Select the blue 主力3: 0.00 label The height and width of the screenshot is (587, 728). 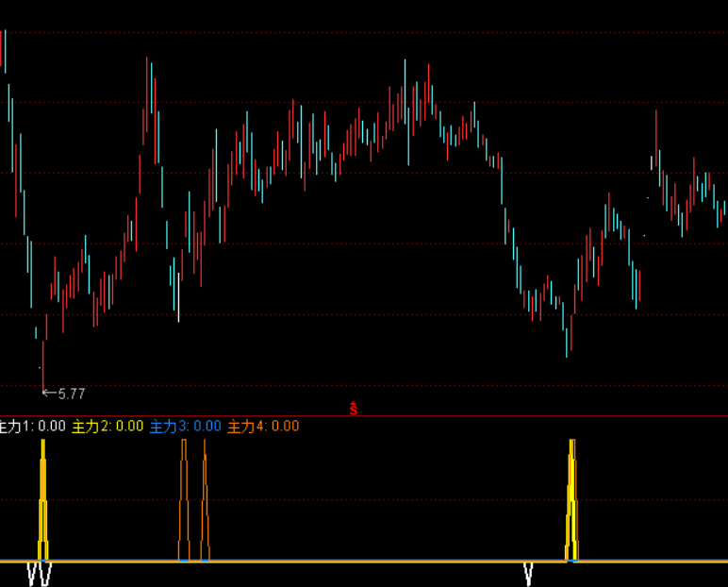(x=185, y=427)
